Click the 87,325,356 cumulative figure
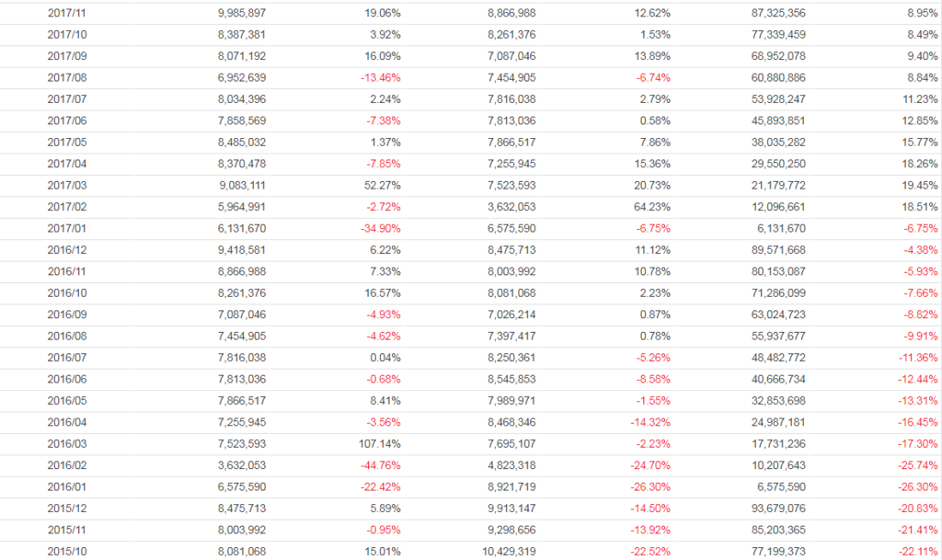The width and height of the screenshot is (942, 560). click(x=773, y=14)
